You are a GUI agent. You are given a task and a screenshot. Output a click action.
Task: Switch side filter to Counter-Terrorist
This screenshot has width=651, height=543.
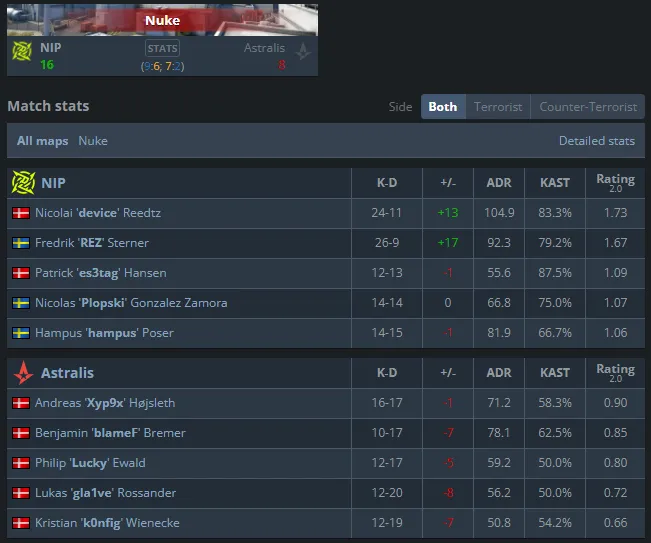(x=588, y=107)
